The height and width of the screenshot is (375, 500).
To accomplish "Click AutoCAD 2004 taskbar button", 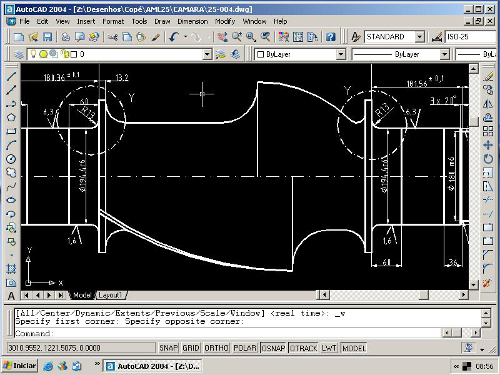I will (x=153, y=366).
